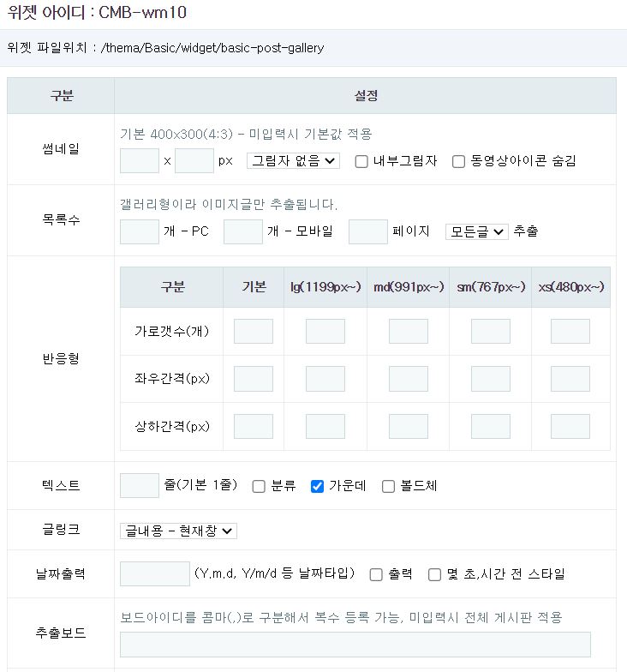
Task: Toggle the 분류 checkbox
Action: (x=259, y=487)
